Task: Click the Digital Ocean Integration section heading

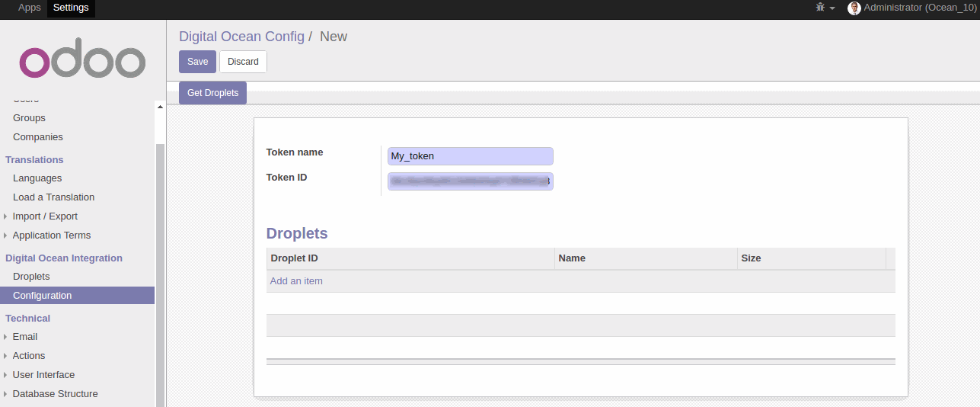Action: 64,258
